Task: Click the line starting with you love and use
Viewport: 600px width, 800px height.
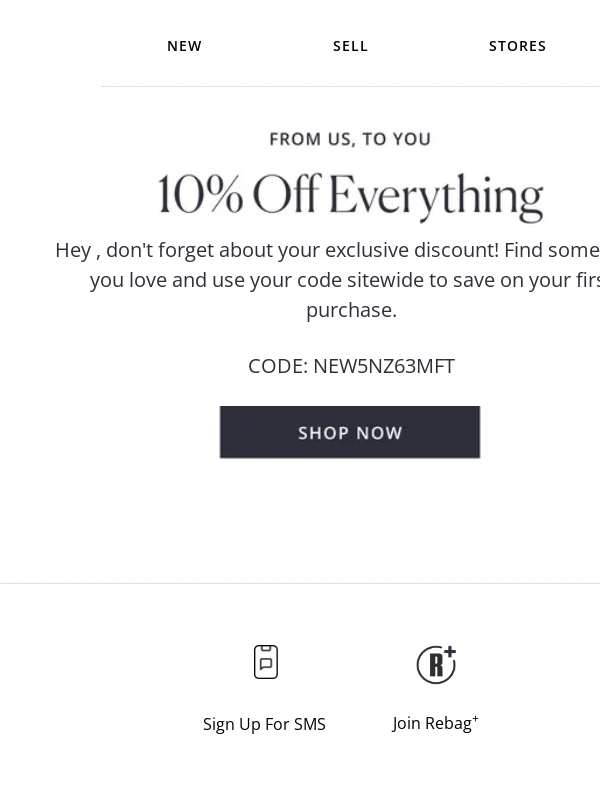Action: click(345, 280)
